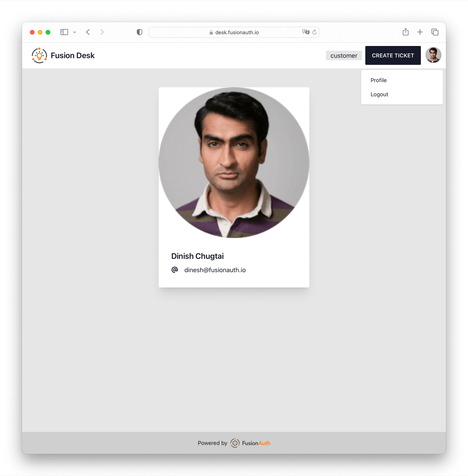Viewport: 468px width, 476px height.
Task: Go back with the browser back arrow
Action: pos(88,32)
